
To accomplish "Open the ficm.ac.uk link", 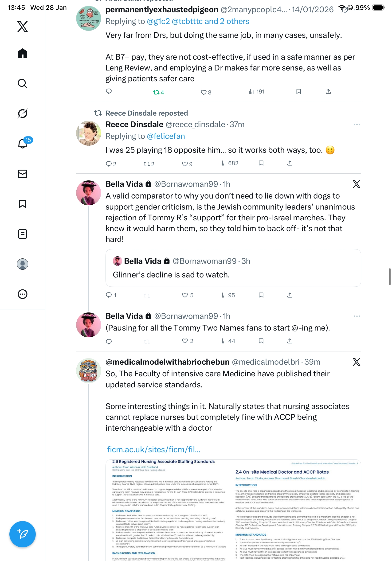I will coord(154,449).
